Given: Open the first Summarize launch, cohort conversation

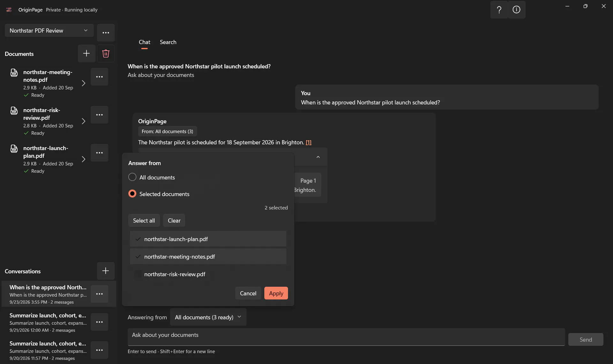Looking at the screenshot, I should (48, 322).
